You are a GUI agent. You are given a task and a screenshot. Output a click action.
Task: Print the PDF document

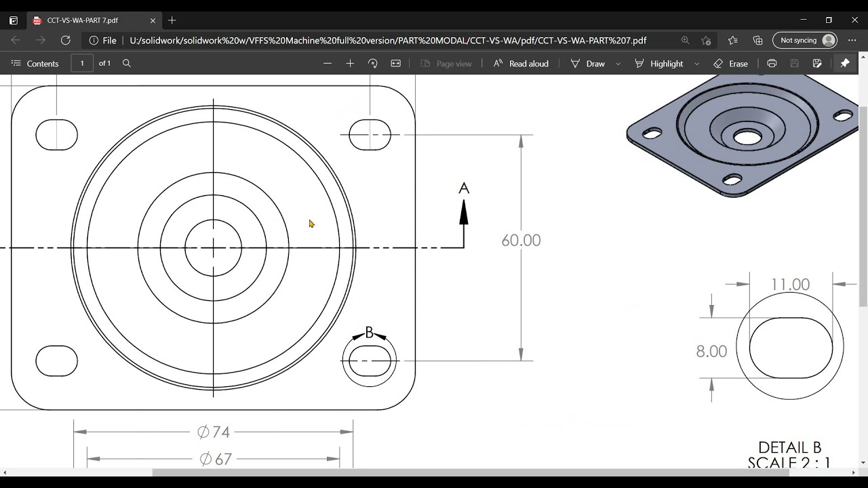pos(772,64)
